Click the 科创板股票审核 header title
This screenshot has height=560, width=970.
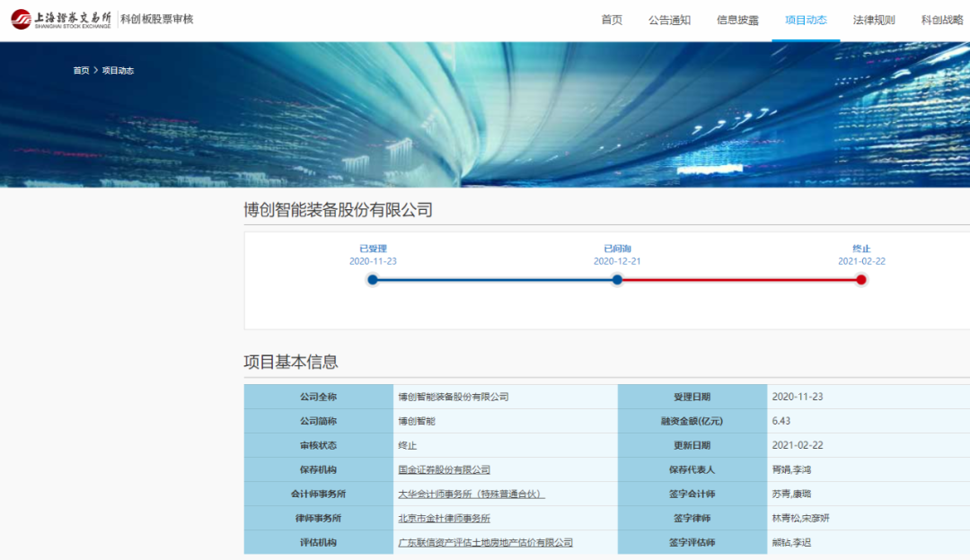coord(157,19)
